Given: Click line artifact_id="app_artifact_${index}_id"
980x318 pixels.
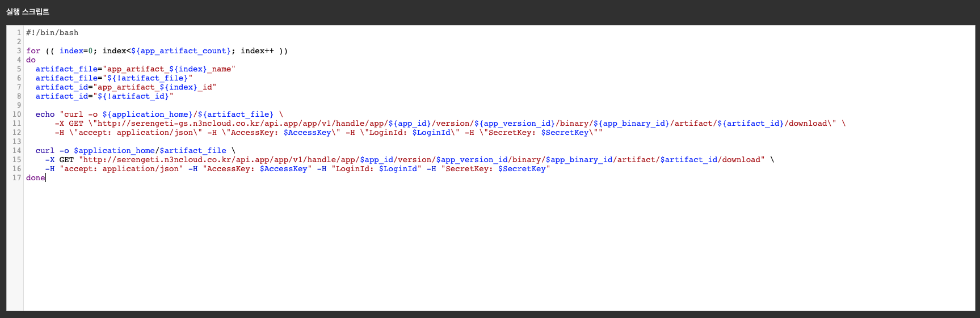Looking at the screenshot, I should tap(126, 87).
